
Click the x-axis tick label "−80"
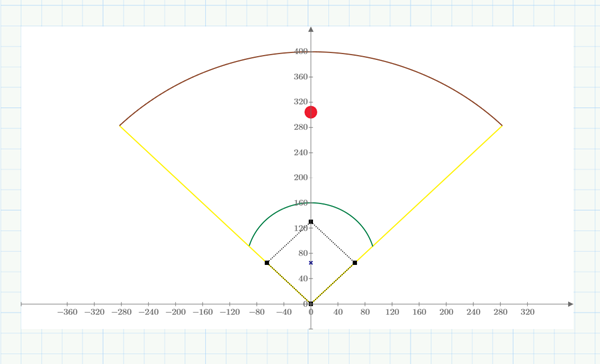click(257, 312)
